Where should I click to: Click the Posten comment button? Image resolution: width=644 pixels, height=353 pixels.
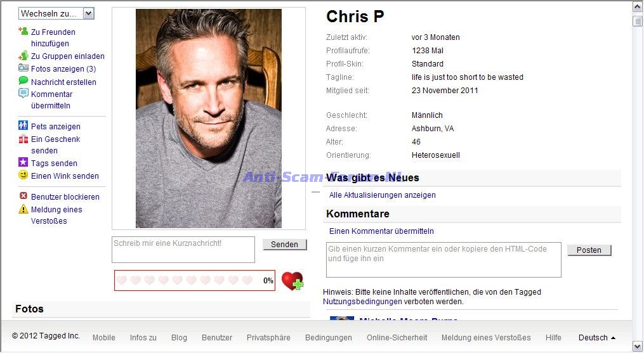(589, 250)
